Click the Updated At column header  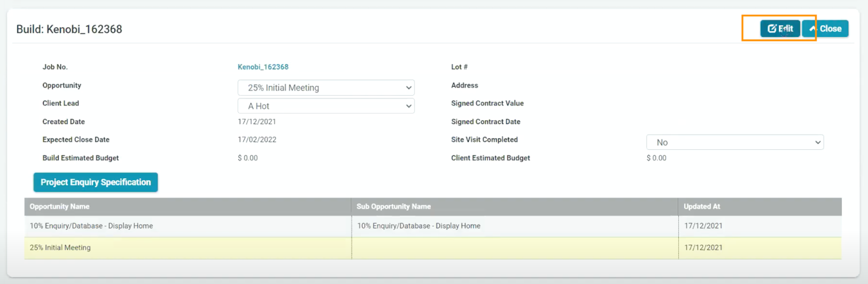tap(701, 206)
